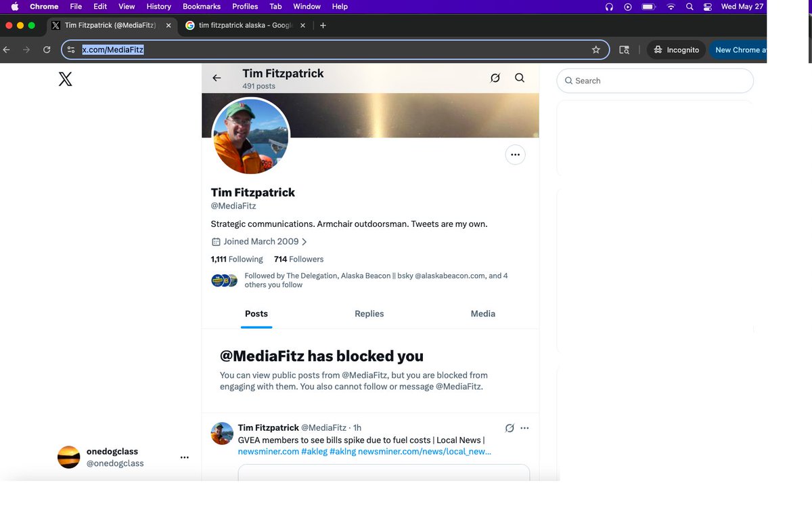This screenshot has width=812, height=508.
Task: View site information icon in address bar
Action: [x=72, y=49]
